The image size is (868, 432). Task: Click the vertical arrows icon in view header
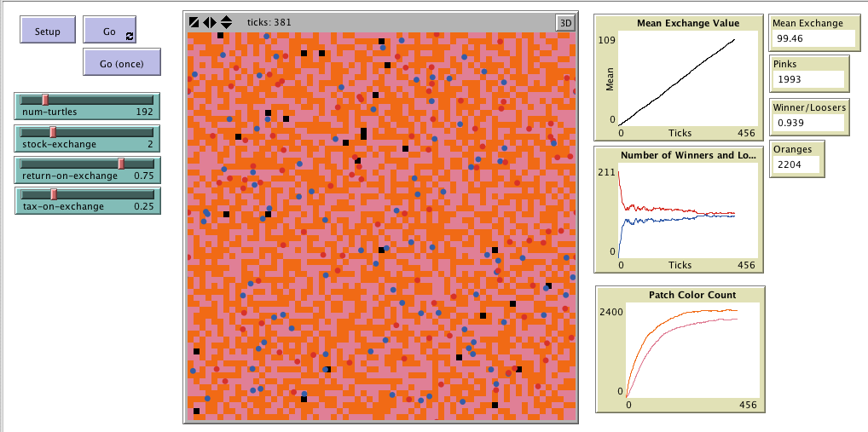click(x=226, y=22)
